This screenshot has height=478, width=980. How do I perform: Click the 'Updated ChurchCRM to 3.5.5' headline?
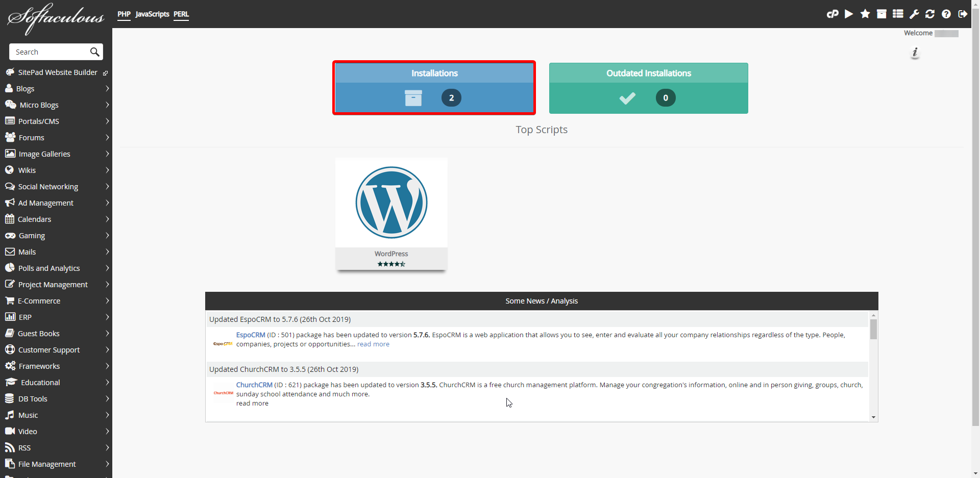284,369
